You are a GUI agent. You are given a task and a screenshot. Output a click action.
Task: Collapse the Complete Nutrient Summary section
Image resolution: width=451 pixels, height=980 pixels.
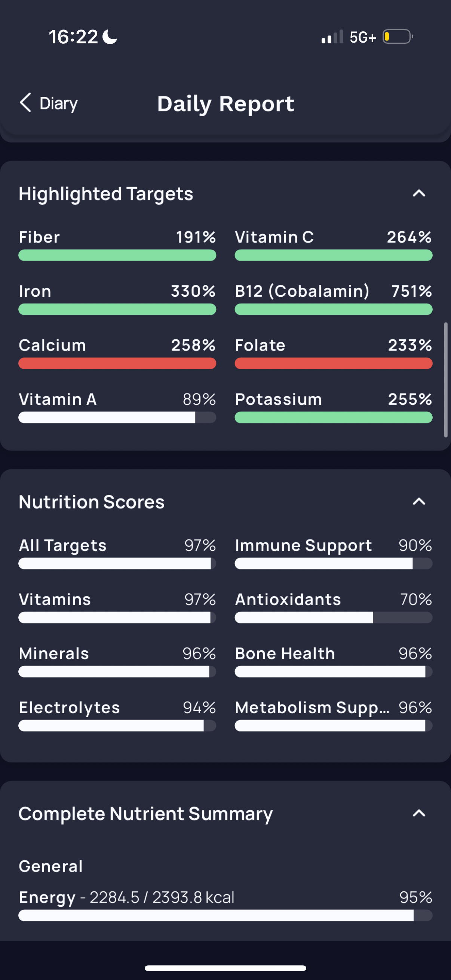click(x=418, y=813)
